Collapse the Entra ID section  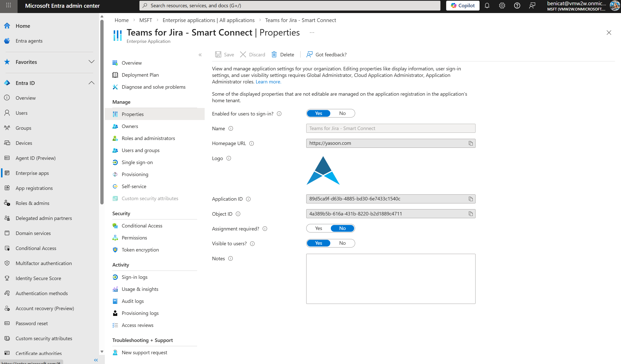pos(91,83)
